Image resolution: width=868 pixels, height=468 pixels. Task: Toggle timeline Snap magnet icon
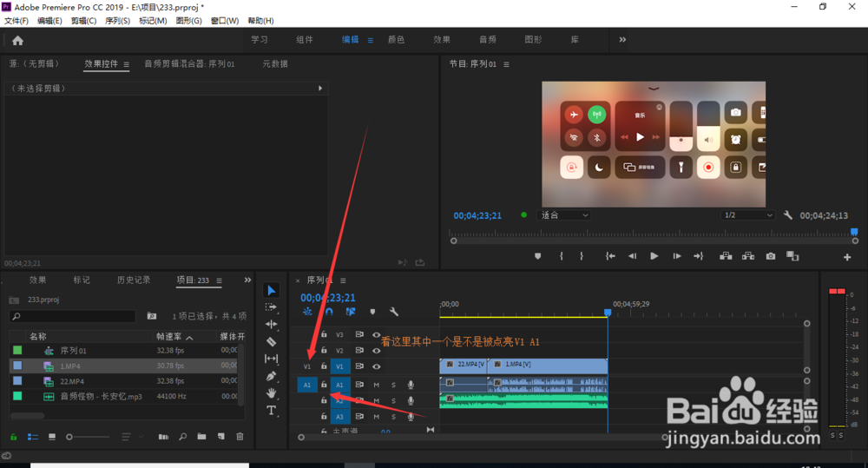tap(329, 312)
